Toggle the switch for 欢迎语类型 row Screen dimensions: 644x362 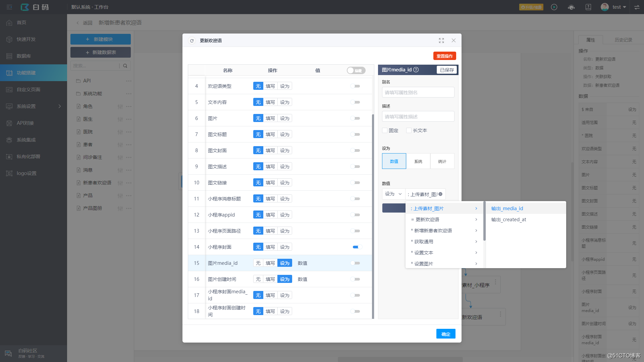tap(355, 86)
